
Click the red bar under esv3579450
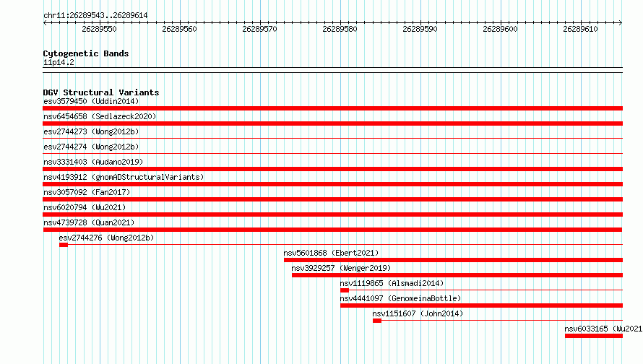(x=332, y=108)
